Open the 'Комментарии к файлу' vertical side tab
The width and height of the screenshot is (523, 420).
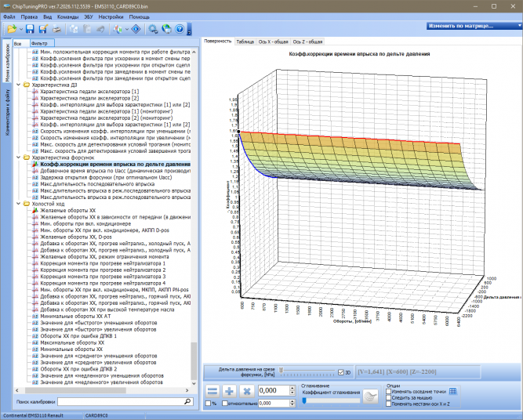(x=7, y=112)
